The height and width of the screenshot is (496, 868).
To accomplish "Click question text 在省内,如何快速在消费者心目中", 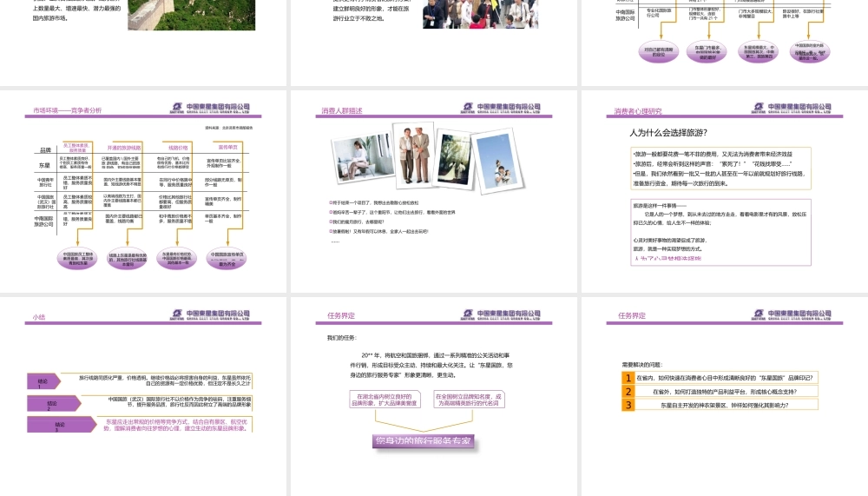I will 725,378.
